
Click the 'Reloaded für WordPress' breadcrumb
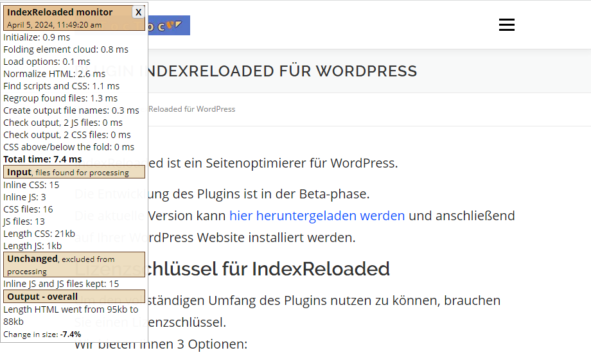[191, 109]
